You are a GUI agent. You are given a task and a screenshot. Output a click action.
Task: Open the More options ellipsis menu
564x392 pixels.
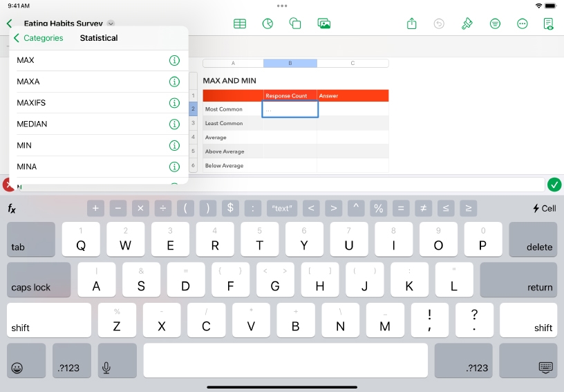[523, 24]
